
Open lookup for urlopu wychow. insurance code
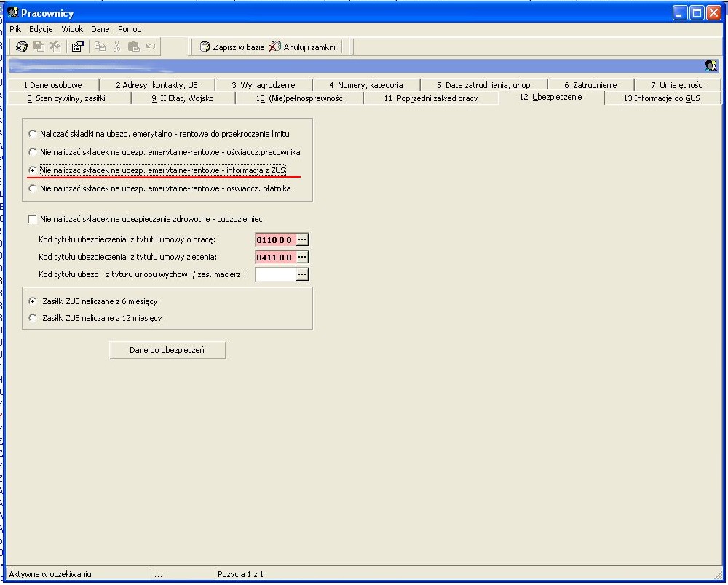tap(302, 274)
